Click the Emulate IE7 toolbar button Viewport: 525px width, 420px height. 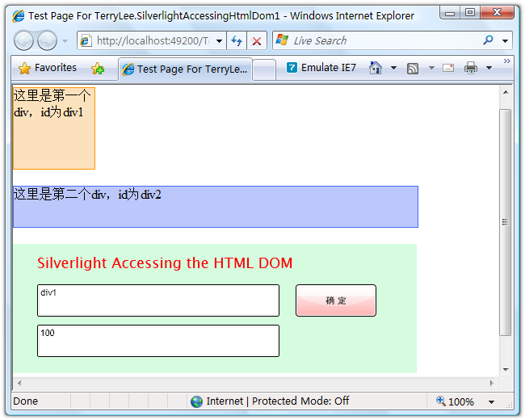[321, 68]
